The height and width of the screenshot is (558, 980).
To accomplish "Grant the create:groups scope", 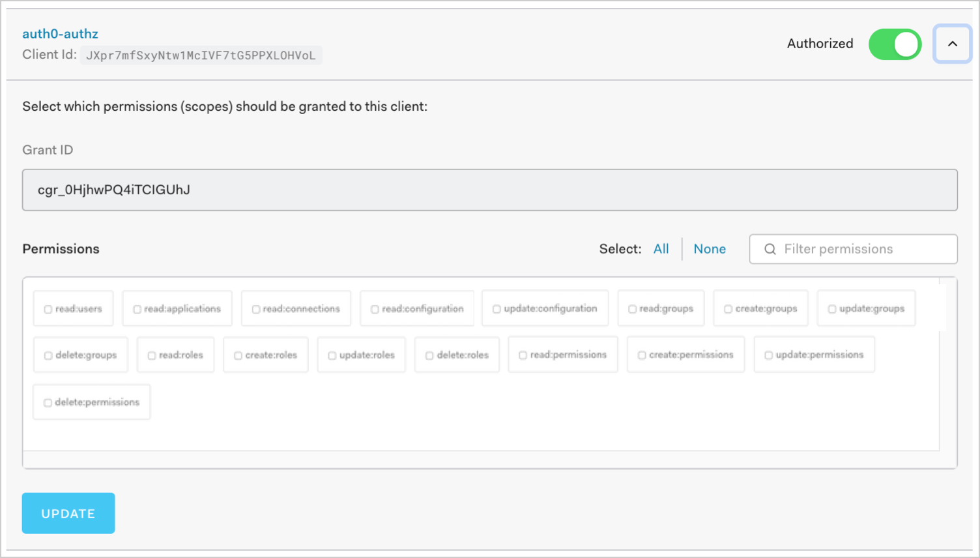I will click(728, 308).
